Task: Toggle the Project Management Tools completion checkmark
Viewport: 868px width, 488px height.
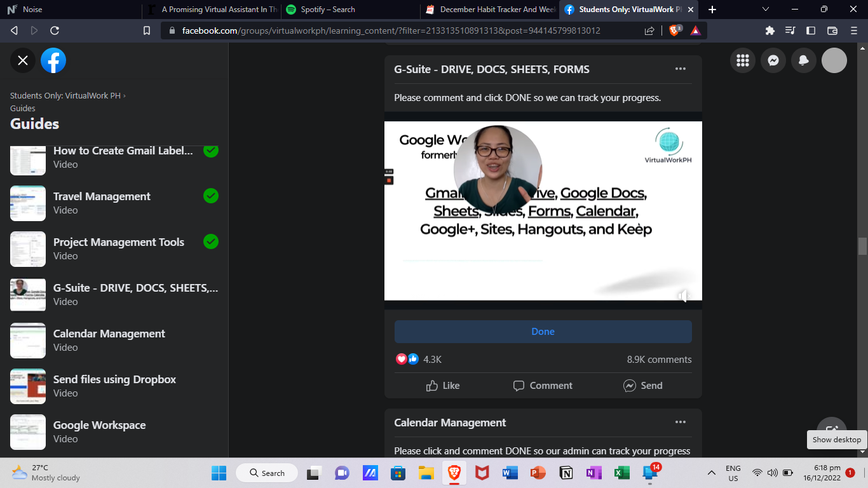Action: (x=211, y=241)
